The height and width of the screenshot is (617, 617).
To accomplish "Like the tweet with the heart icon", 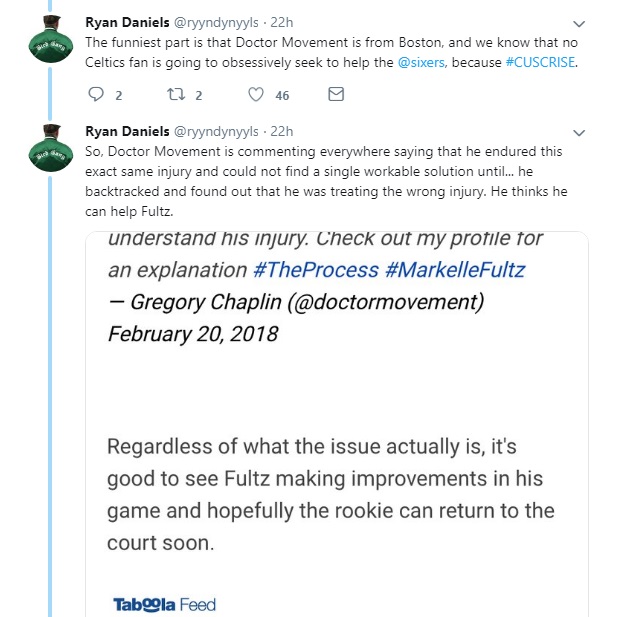I will click(256, 95).
